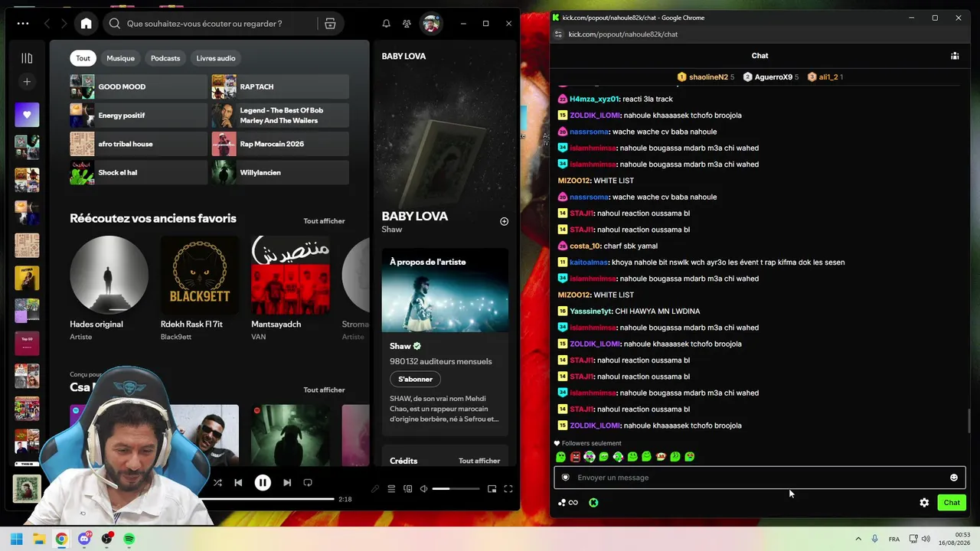Open the RAP TACH playlist shortcut

280,86
